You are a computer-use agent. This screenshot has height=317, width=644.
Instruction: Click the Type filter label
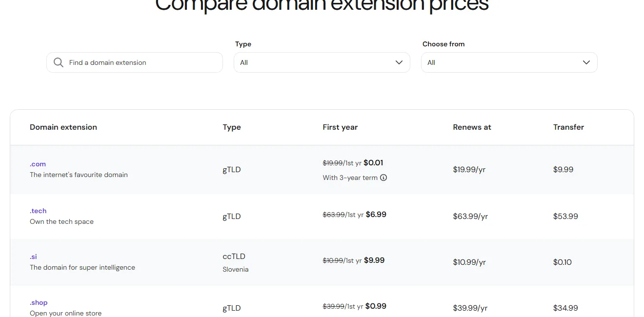click(x=243, y=44)
